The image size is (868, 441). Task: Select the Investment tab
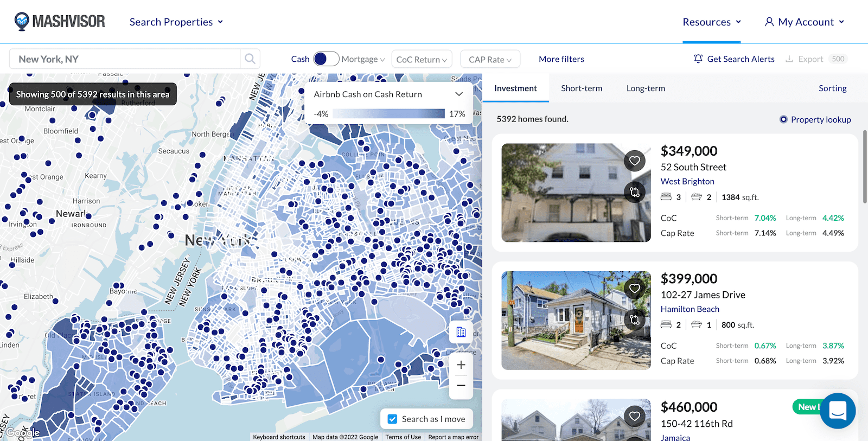click(x=515, y=88)
